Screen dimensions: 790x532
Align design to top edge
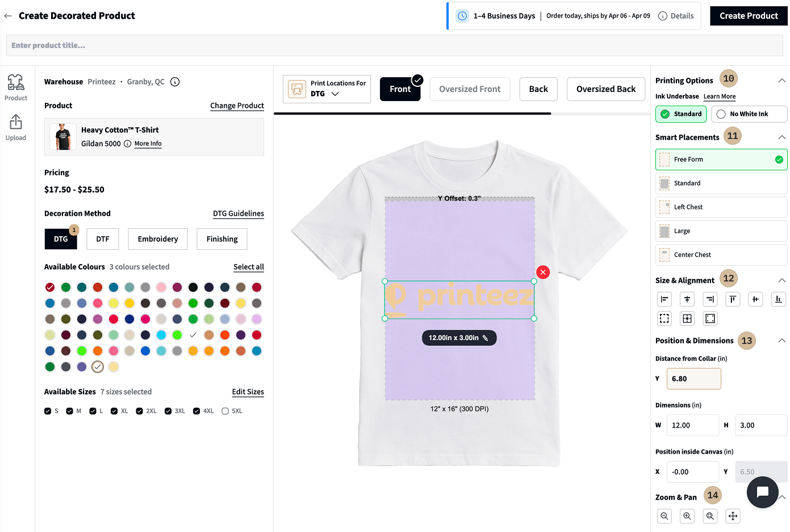click(x=733, y=299)
